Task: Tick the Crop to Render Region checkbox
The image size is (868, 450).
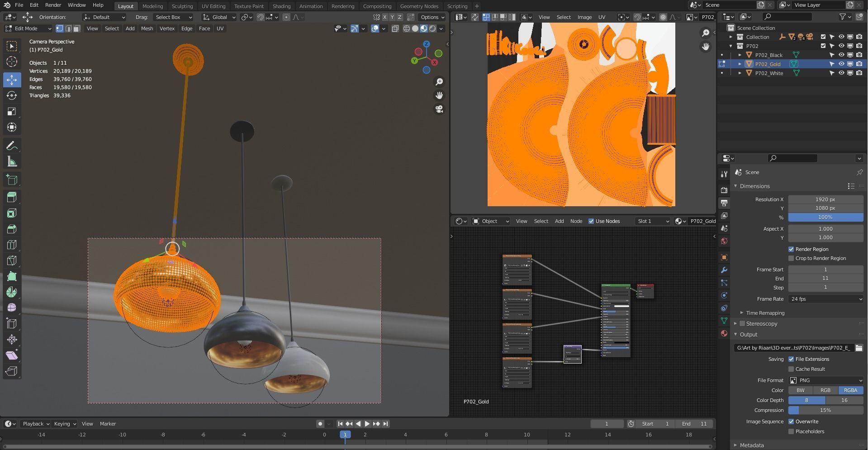Action: click(791, 258)
